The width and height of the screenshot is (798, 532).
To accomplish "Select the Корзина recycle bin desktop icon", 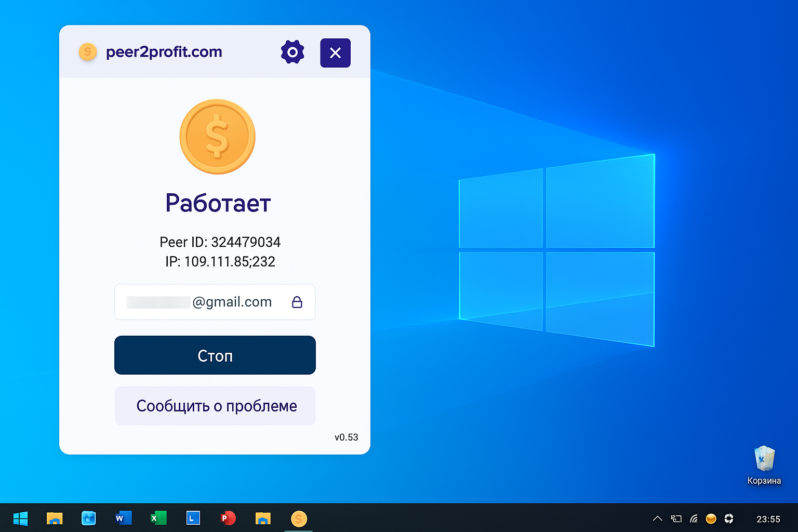I will (764, 465).
